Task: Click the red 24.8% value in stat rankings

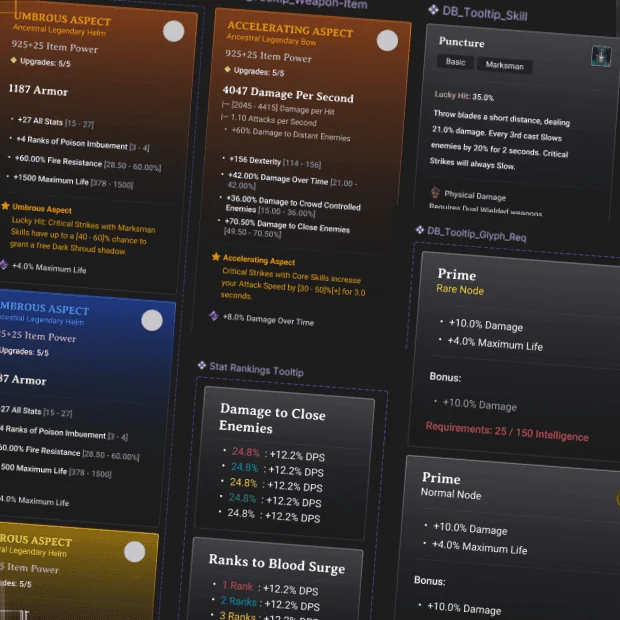Action: 246,452
